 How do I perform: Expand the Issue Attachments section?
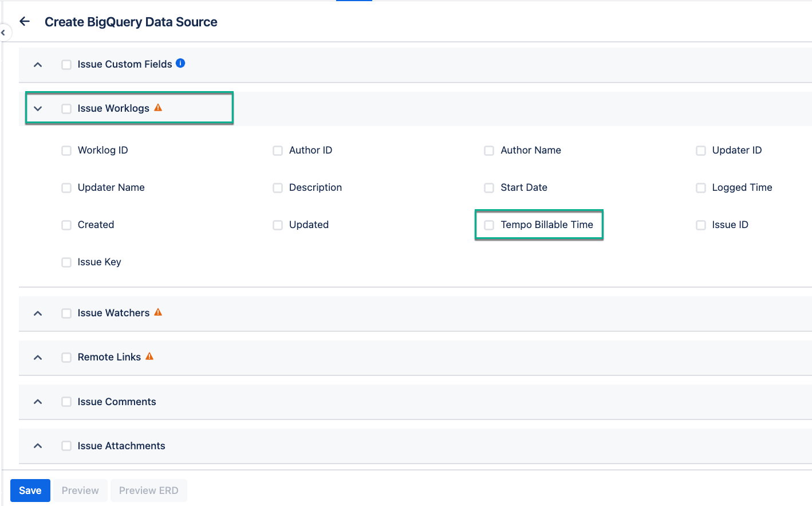point(38,446)
